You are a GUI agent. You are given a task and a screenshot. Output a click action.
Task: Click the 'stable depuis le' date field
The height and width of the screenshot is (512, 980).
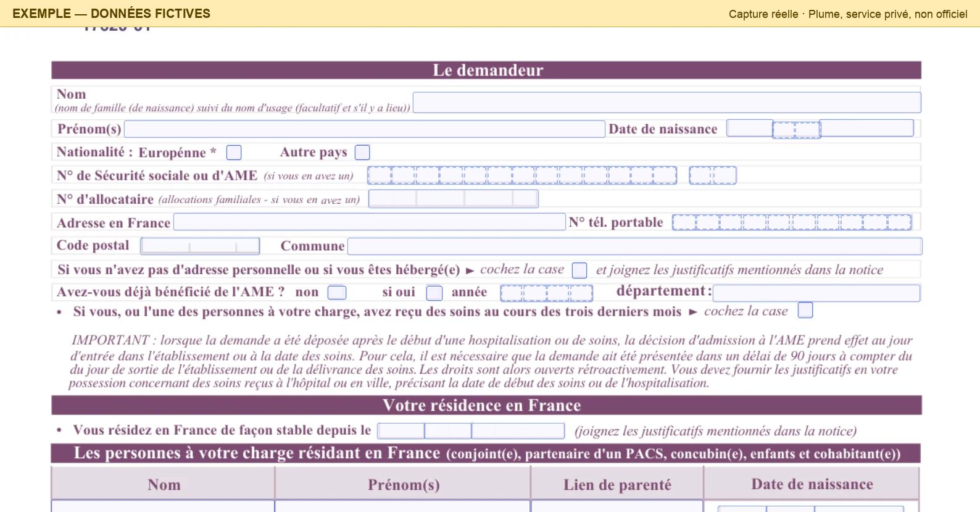(x=471, y=431)
